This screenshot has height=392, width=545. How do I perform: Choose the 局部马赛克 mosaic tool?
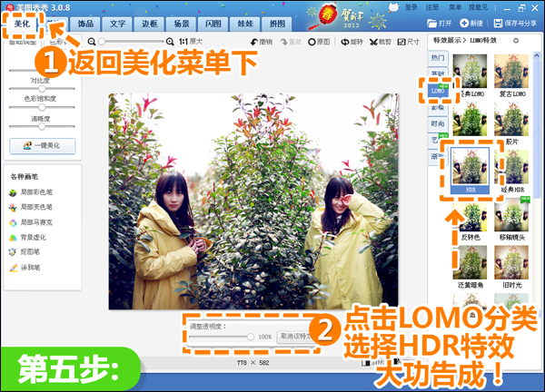(x=13, y=223)
